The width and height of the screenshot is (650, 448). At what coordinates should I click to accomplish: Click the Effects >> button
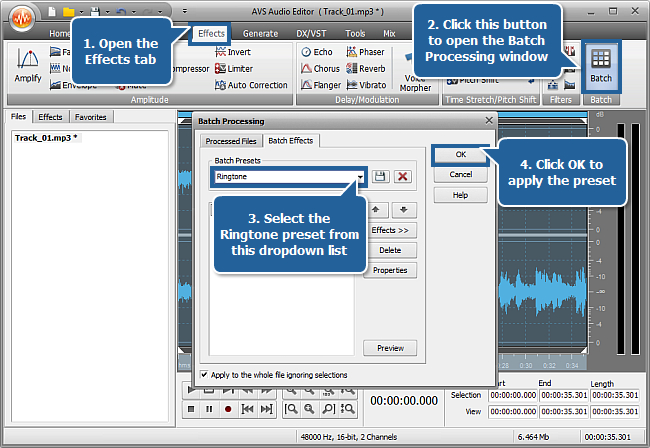(390, 230)
